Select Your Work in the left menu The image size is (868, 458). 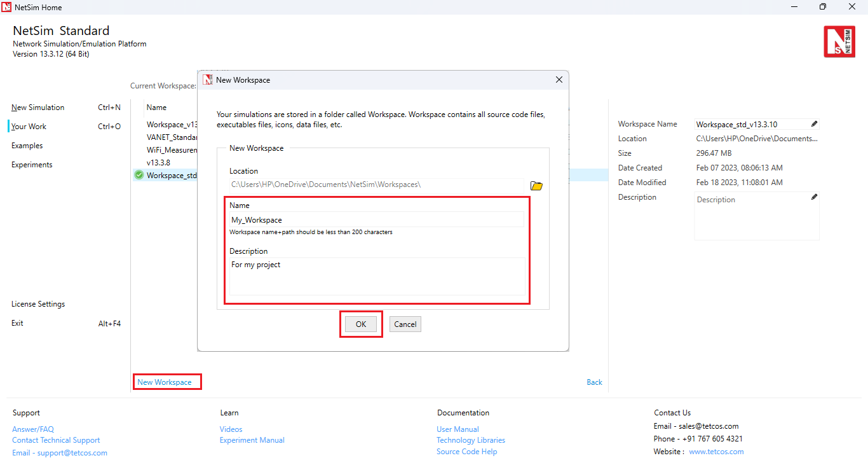[29, 127]
